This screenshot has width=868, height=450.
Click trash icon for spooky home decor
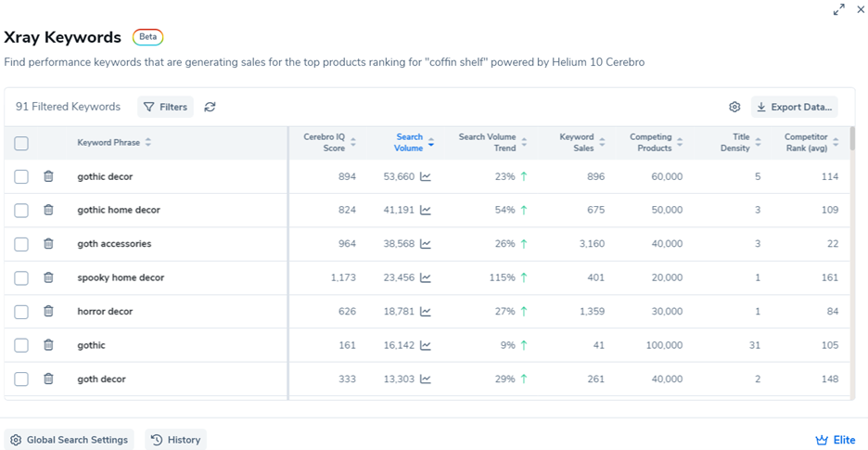[49, 277]
